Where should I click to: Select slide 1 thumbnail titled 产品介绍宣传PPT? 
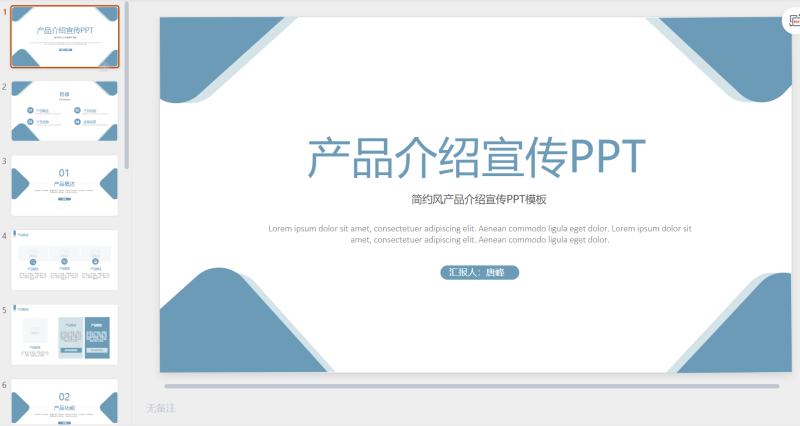pos(65,37)
